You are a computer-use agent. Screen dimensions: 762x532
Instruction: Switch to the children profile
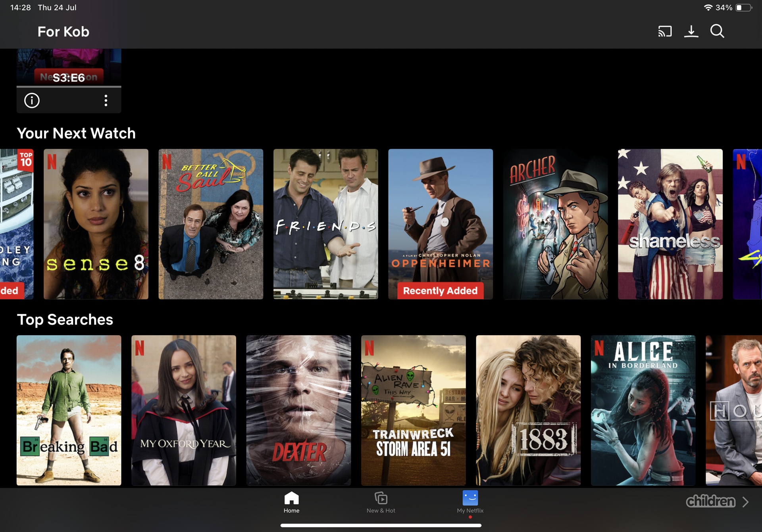[710, 501]
